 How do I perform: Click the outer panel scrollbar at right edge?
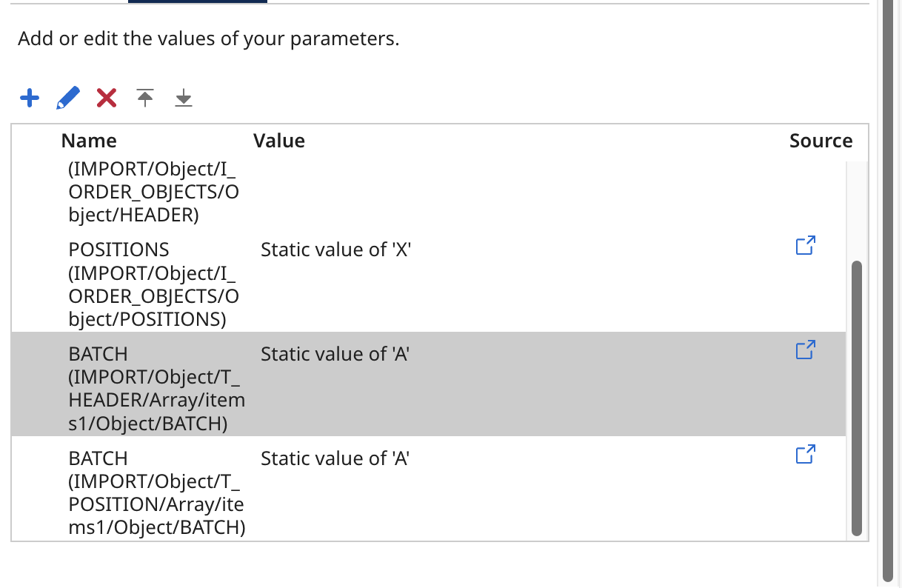tap(889, 296)
